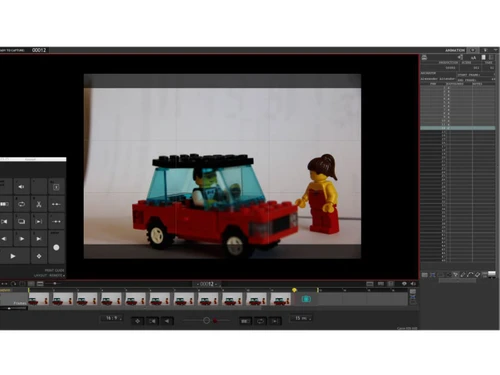Click the sound icon in X-sheet header

click(460, 57)
